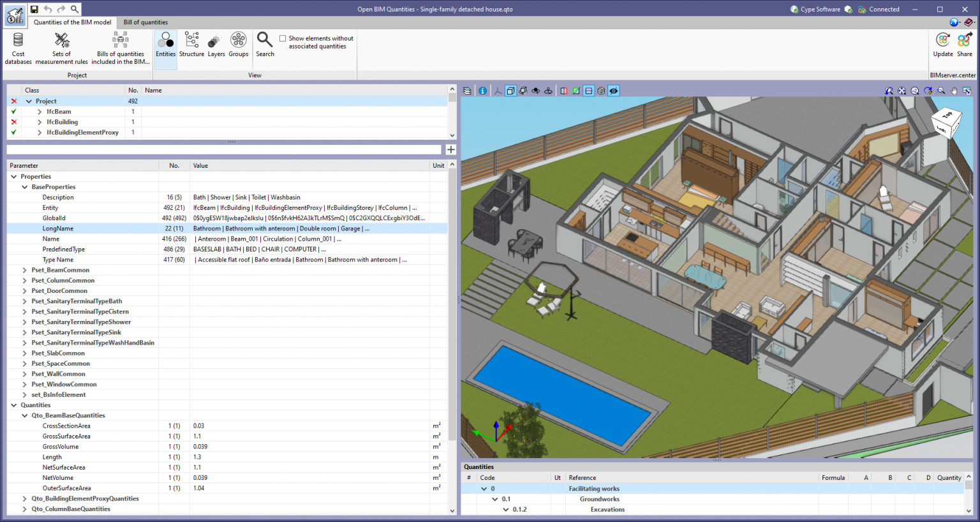The height and width of the screenshot is (522, 980).
Task: Expand the IfcBeam class node
Action: [40, 112]
